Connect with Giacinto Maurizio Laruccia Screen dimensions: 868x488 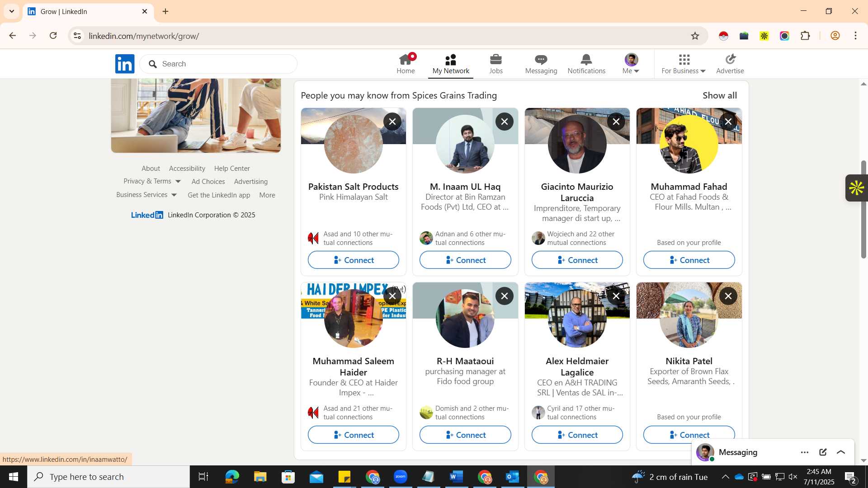point(577,260)
